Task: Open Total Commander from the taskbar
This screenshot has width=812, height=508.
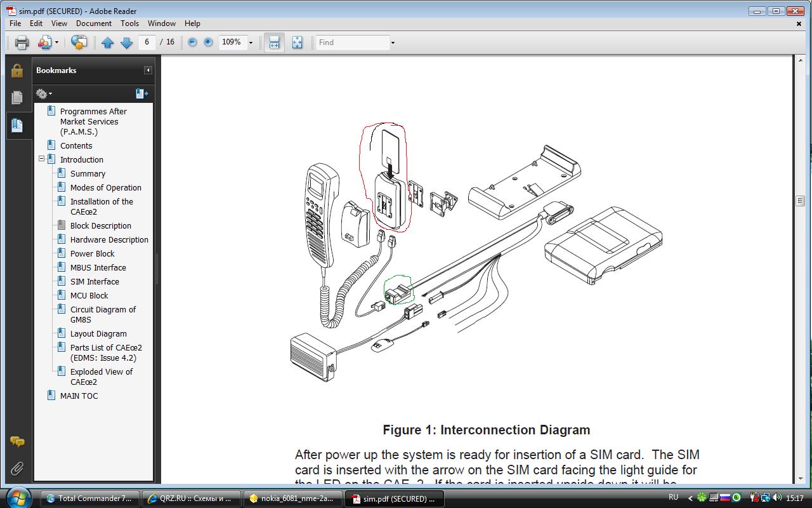Action: coord(88,498)
